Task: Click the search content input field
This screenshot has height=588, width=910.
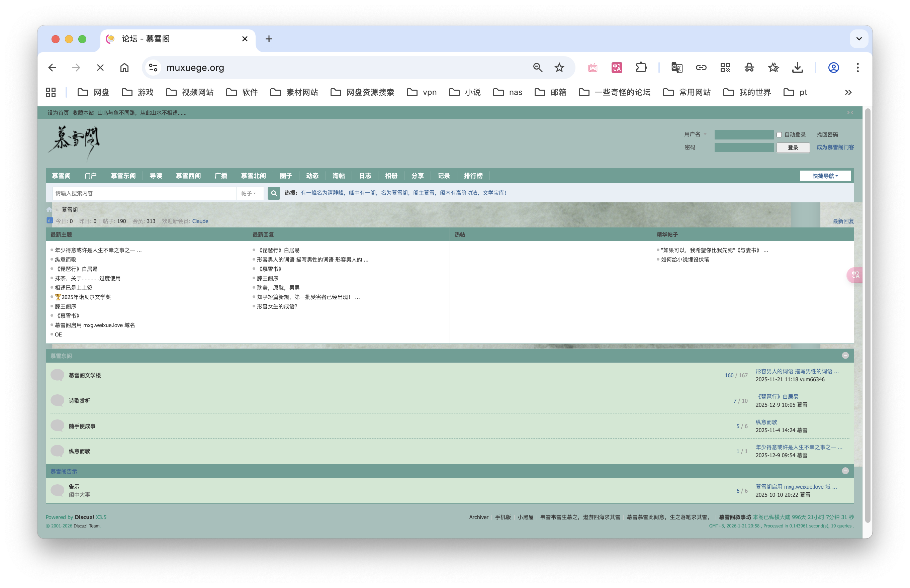Action: [x=144, y=193]
